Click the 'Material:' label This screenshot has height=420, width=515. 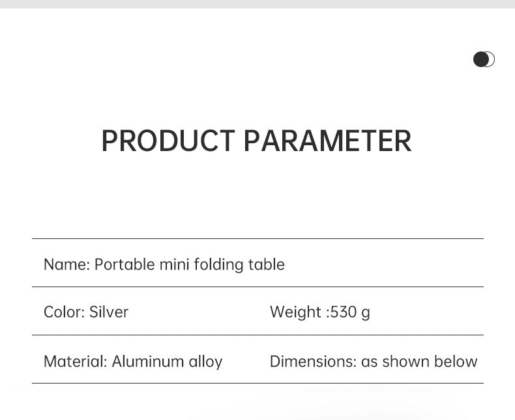[x=75, y=361]
